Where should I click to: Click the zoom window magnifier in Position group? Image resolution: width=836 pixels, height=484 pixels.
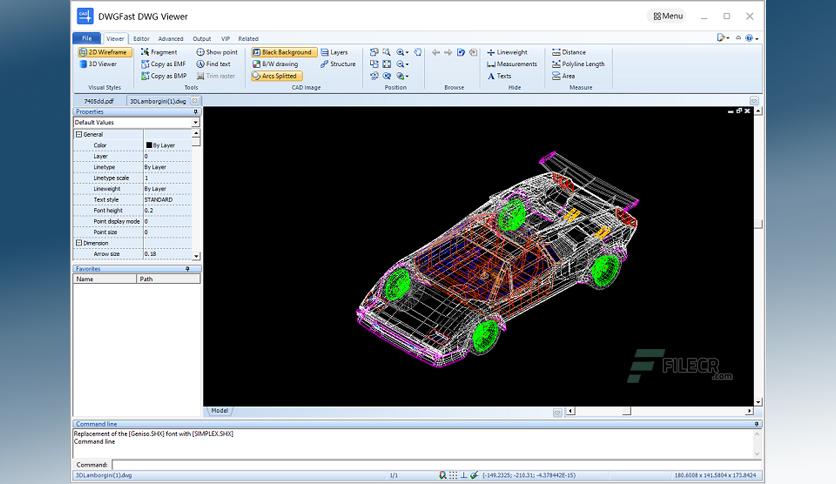point(387,52)
